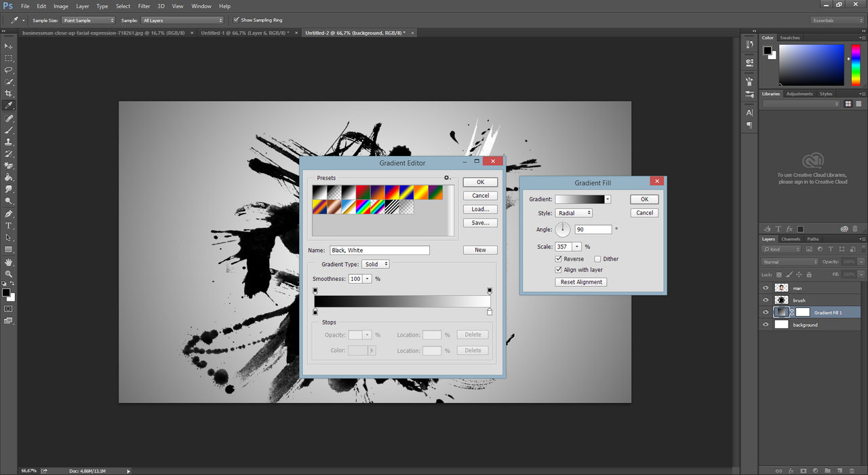The width and height of the screenshot is (868, 475).
Task: Click the gear icon in gradient Presets
Action: [x=447, y=178]
